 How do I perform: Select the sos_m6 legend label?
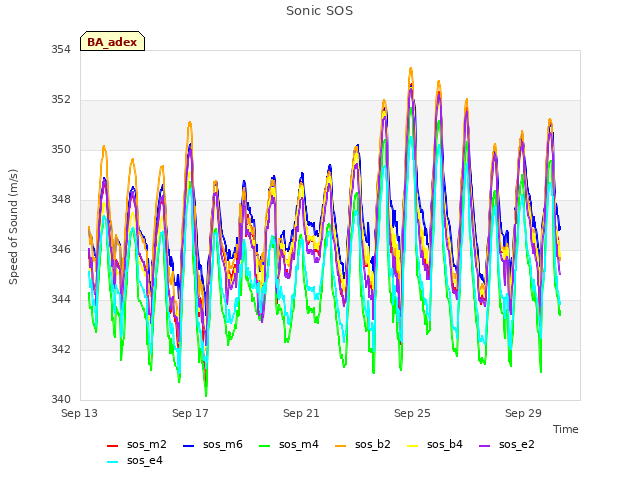[x=223, y=444]
